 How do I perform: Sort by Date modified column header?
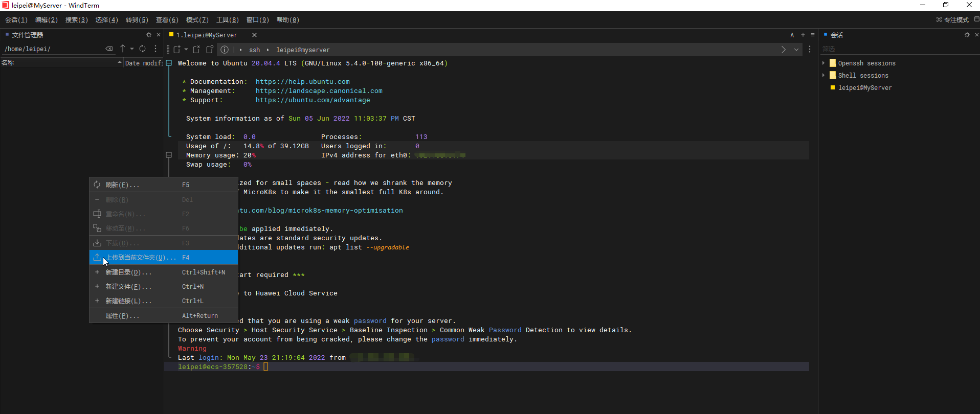pyautogui.click(x=144, y=63)
